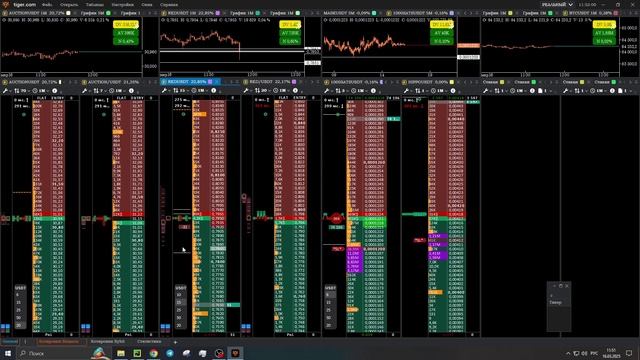Open settings wrench of 1000SATSUSDT order book

[326, 91]
